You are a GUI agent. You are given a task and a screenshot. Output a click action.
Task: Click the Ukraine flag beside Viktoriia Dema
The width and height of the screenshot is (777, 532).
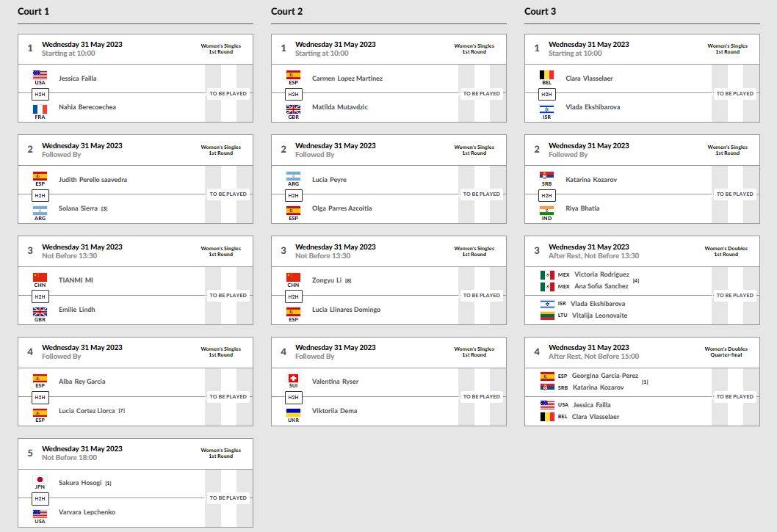[293, 412]
